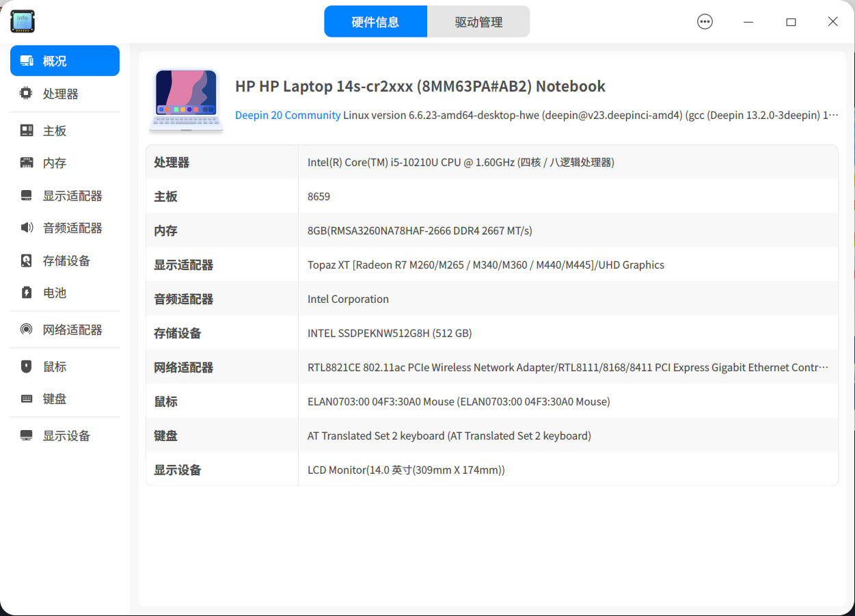The image size is (855, 616).
Task: Select motherboard value 8659
Action: (318, 196)
